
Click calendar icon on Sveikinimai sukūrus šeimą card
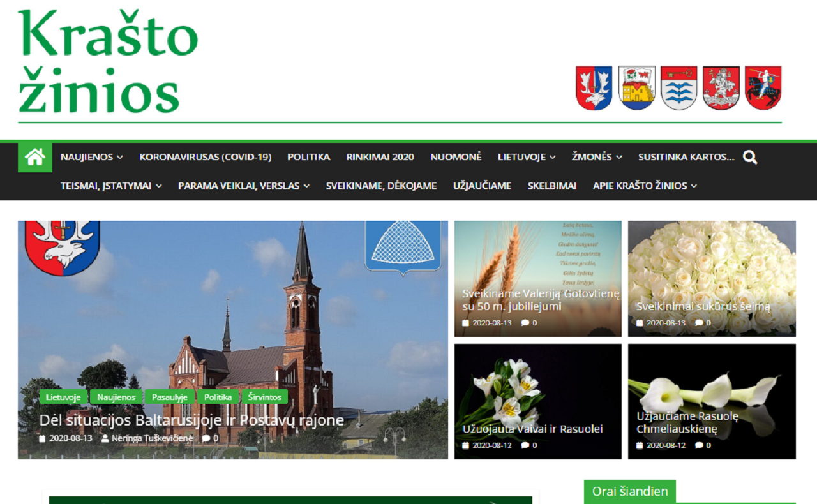640,323
